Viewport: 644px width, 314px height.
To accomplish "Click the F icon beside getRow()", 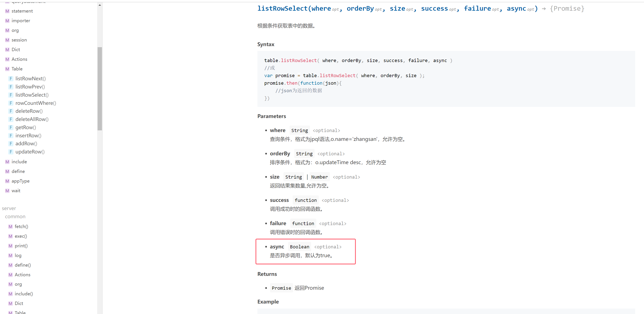I will [11, 128].
